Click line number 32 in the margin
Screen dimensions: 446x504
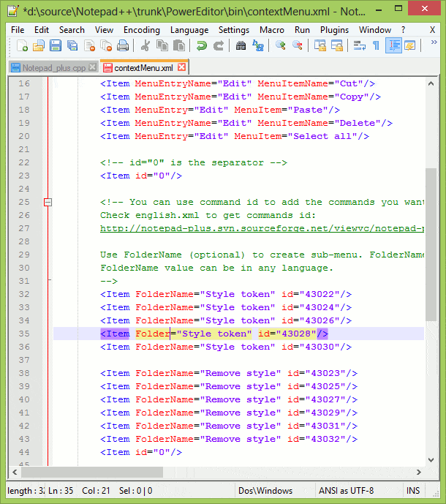coord(24,295)
